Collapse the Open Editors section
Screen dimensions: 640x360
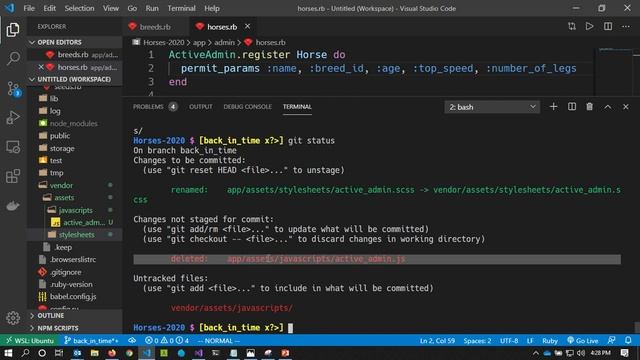(x=75, y=42)
